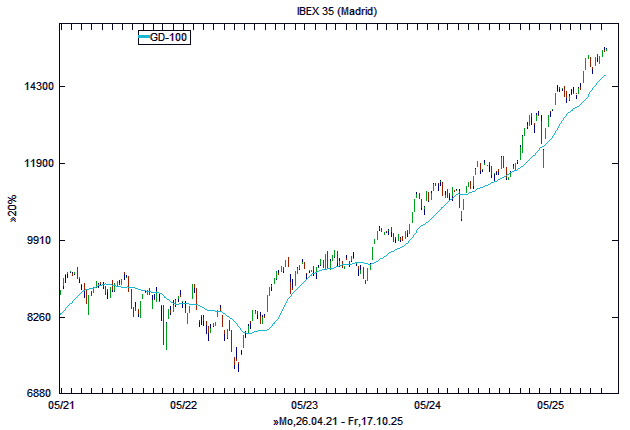Click the chart title IBEX 35 (Madrid)
This screenshot has width=630, height=430.
[x=315, y=11]
